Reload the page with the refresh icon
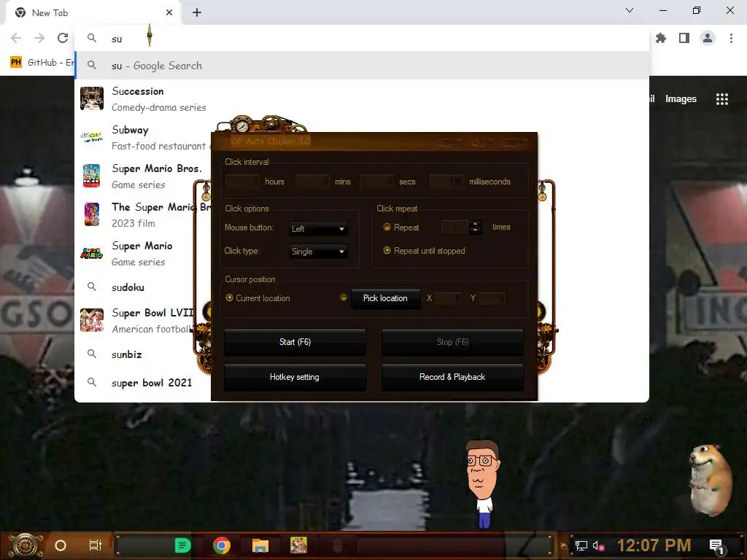 (63, 38)
